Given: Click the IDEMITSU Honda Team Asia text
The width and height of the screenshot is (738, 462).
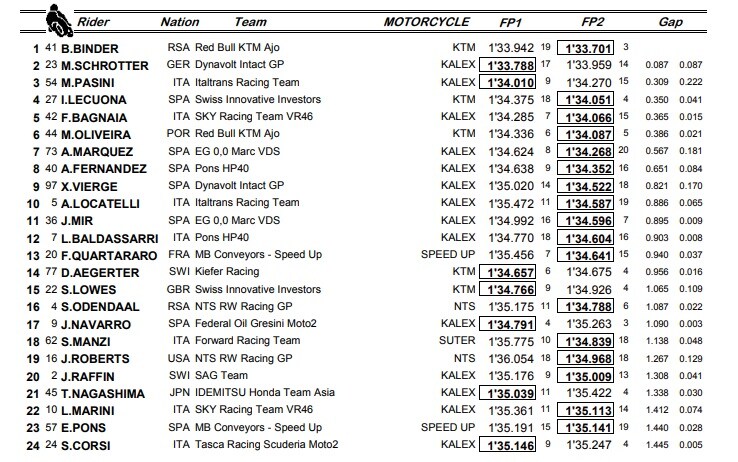Looking at the screenshot, I should (265, 392).
